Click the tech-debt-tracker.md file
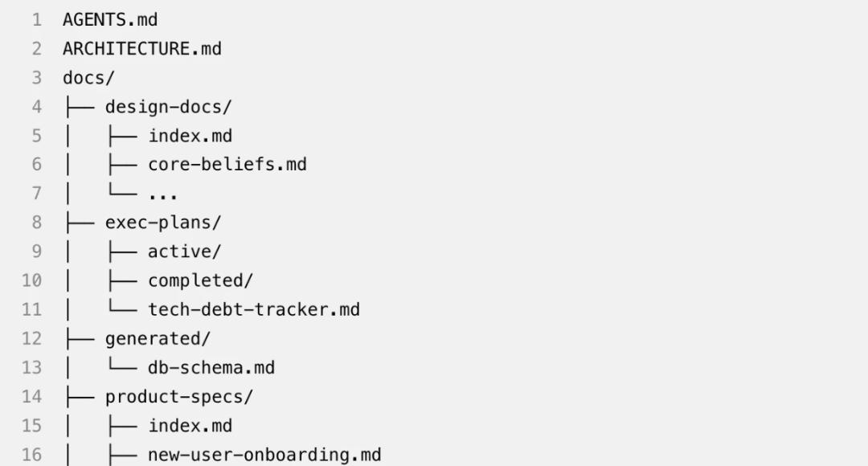The height and width of the screenshot is (466, 868). coord(254,309)
